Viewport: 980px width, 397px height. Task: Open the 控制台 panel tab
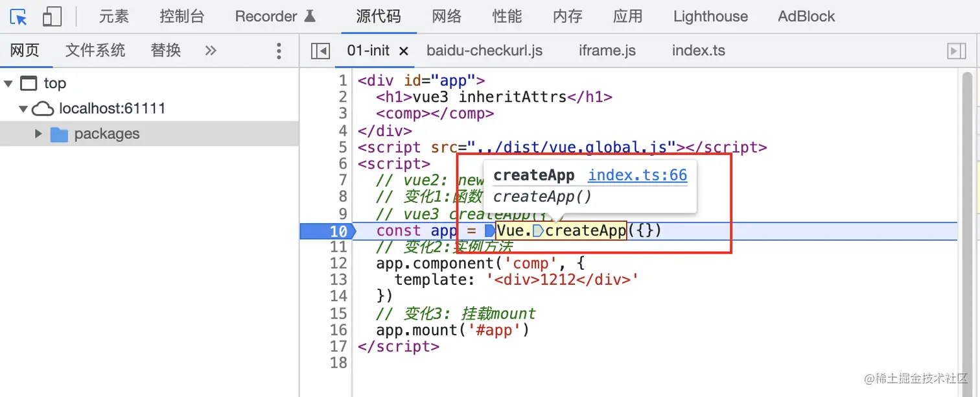182,16
